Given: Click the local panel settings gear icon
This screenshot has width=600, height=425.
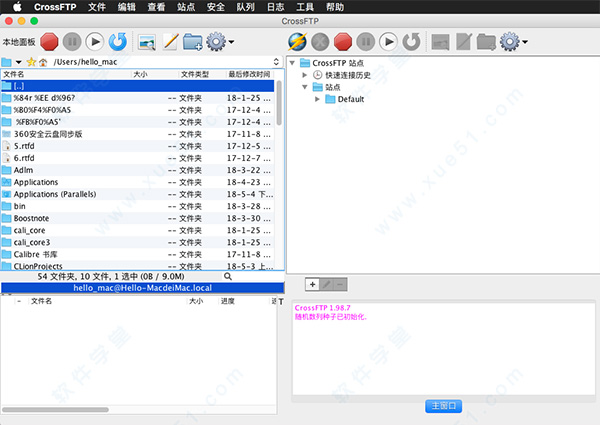Looking at the screenshot, I should (216, 42).
